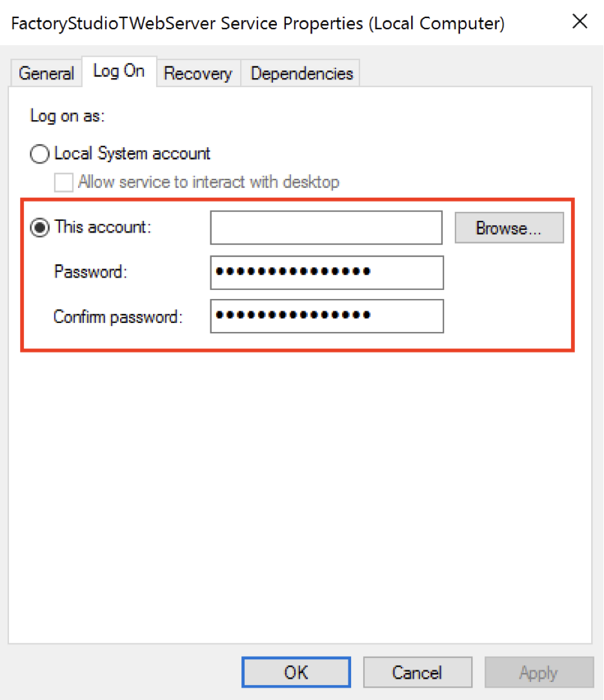Click the Apply button

pos(539,672)
